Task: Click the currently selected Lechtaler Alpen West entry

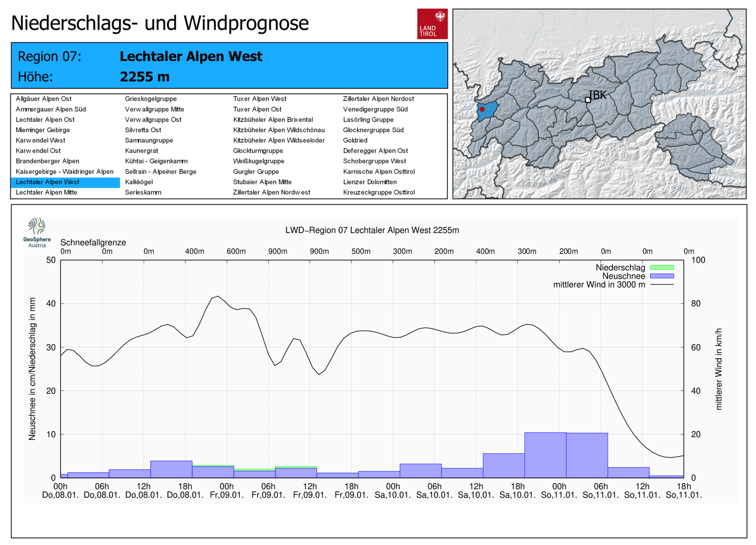Action: click(47, 182)
